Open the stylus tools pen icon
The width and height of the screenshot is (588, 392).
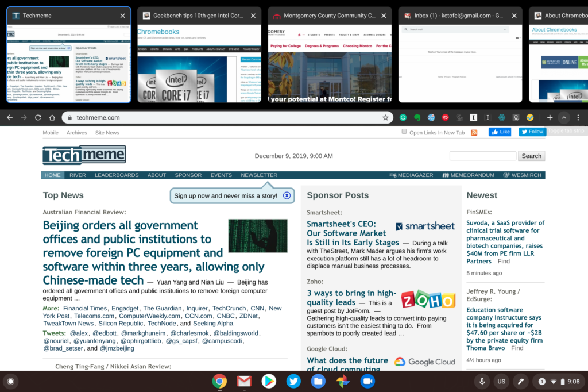point(520,382)
